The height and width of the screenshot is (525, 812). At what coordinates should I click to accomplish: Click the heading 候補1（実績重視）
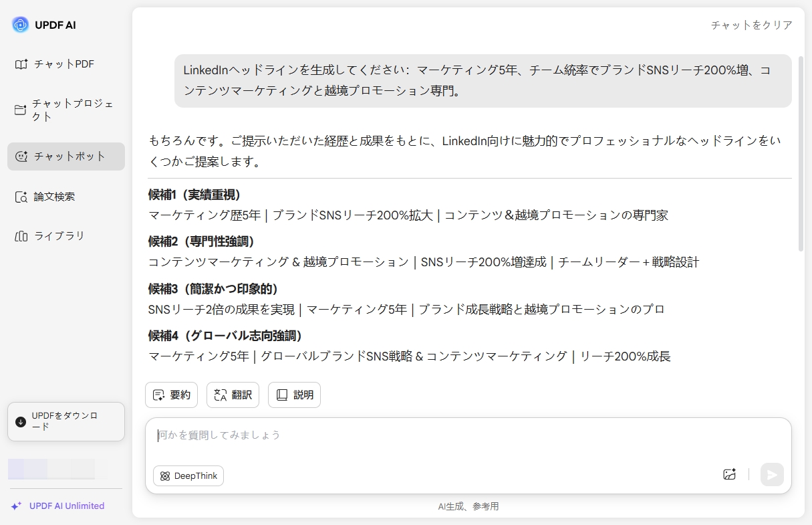194,195
